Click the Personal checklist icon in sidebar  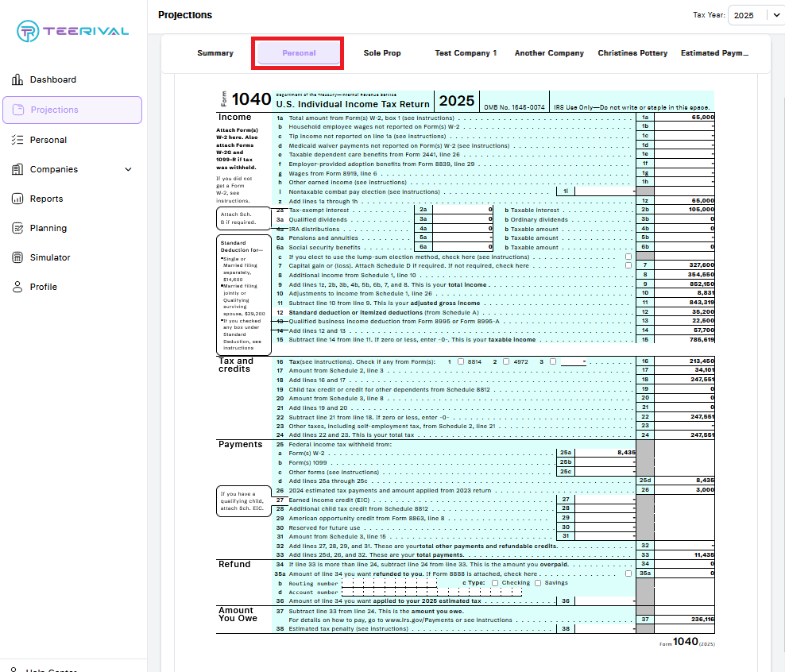(x=17, y=140)
